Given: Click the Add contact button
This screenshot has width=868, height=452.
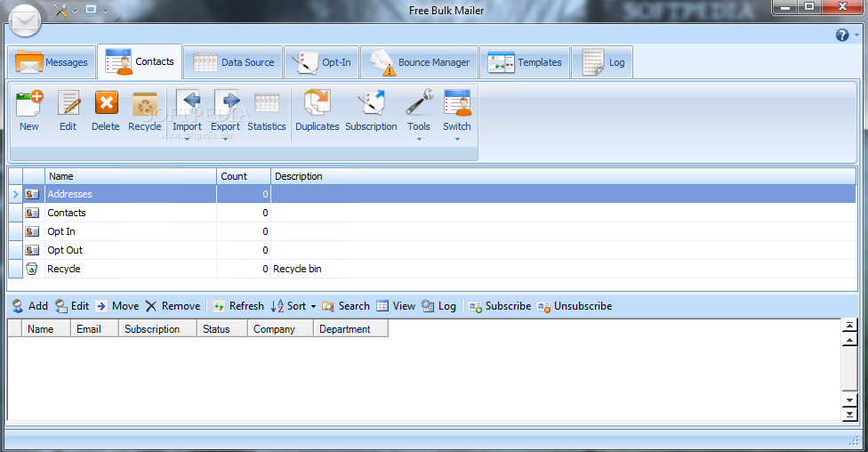Looking at the screenshot, I should [x=30, y=306].
